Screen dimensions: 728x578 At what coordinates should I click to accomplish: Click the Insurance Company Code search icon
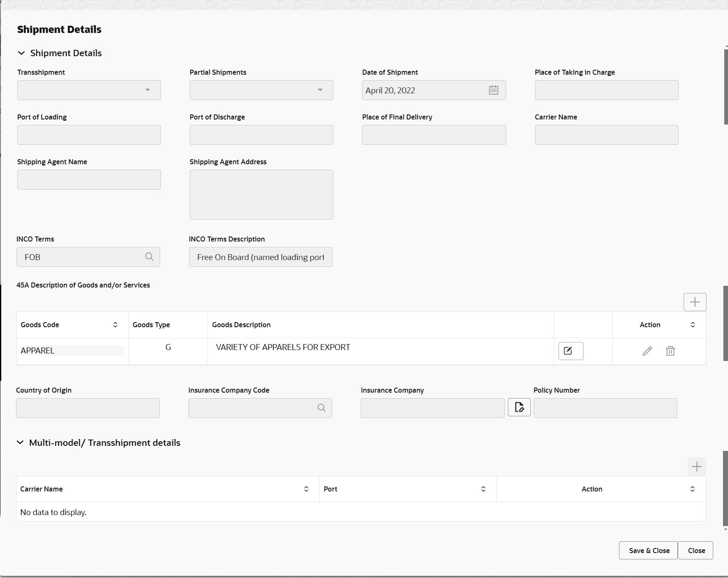point(321,408)
